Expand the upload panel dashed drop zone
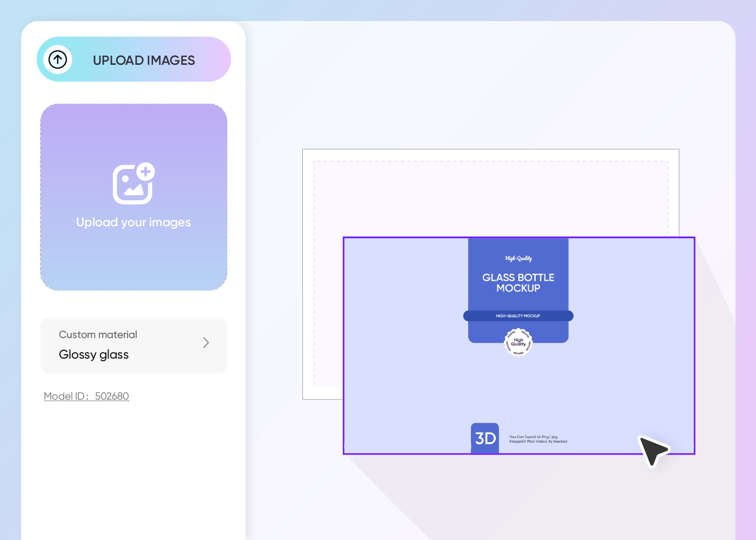The height and width of the screenshot is (540, 756). click(133, 197)
